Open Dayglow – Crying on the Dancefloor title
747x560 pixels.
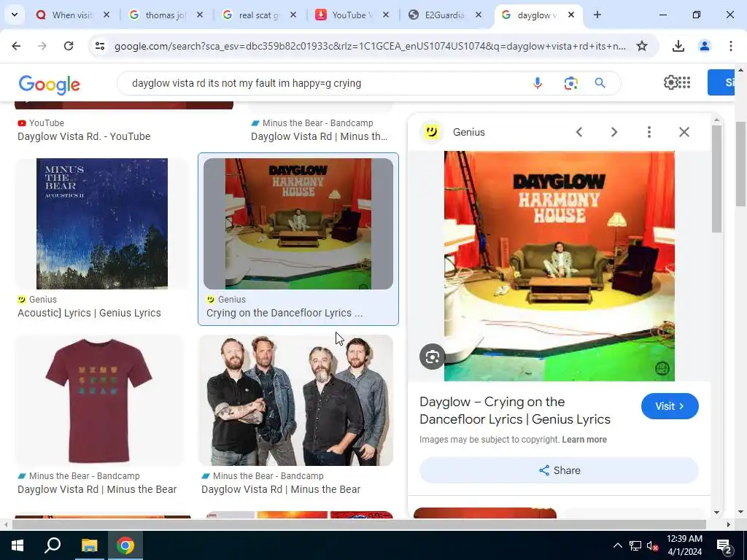[x=514, y=411]
